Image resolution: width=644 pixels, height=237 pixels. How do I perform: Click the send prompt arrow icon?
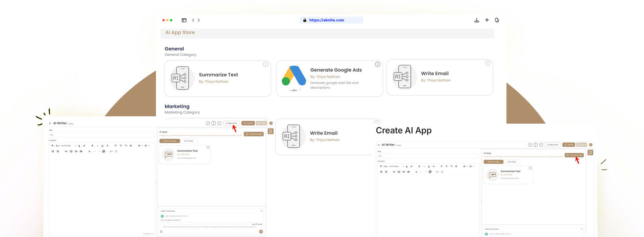click(261, 231)
